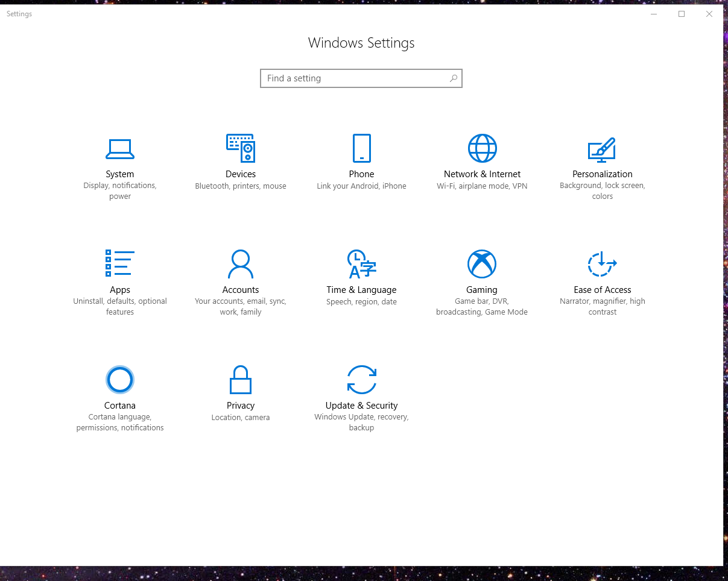
Task: Open Gaming Xbox logo icon
Action: point(482,263)
